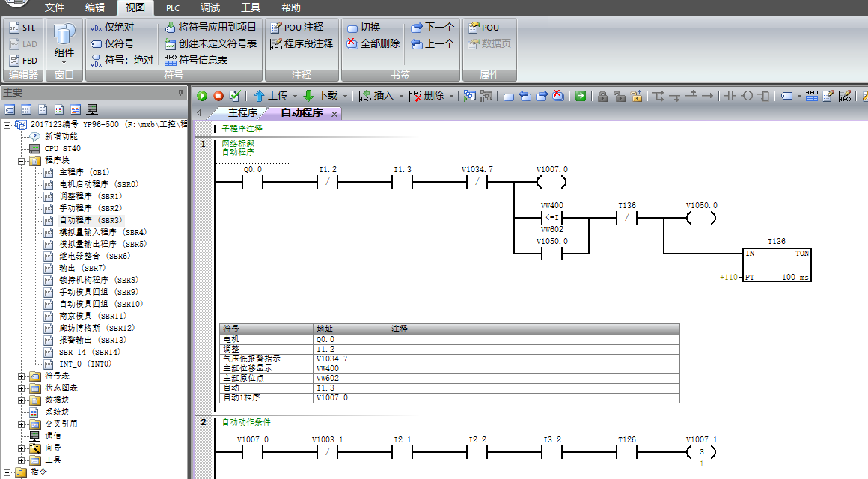
Task: Close the 自动程序 editor tab
Action: click(334, 114)
